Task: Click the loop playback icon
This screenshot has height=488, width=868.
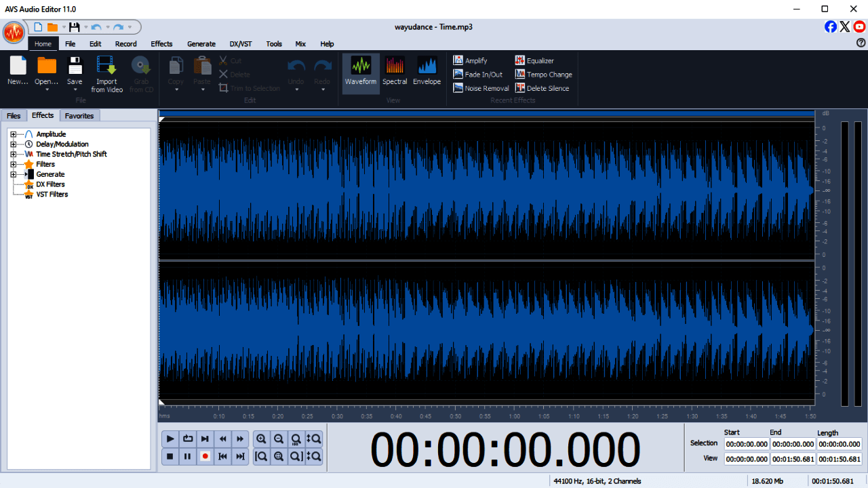Action: (188, 439)
